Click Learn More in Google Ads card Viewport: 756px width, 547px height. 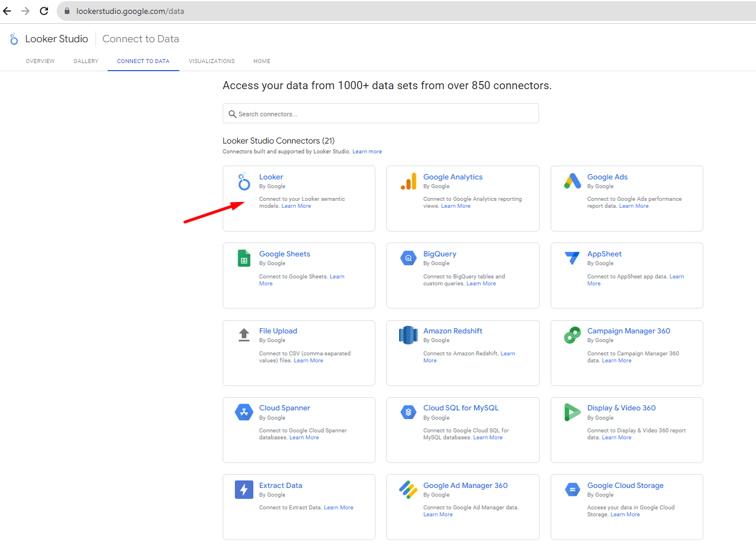pyautogui.click(x=634, y=206)
